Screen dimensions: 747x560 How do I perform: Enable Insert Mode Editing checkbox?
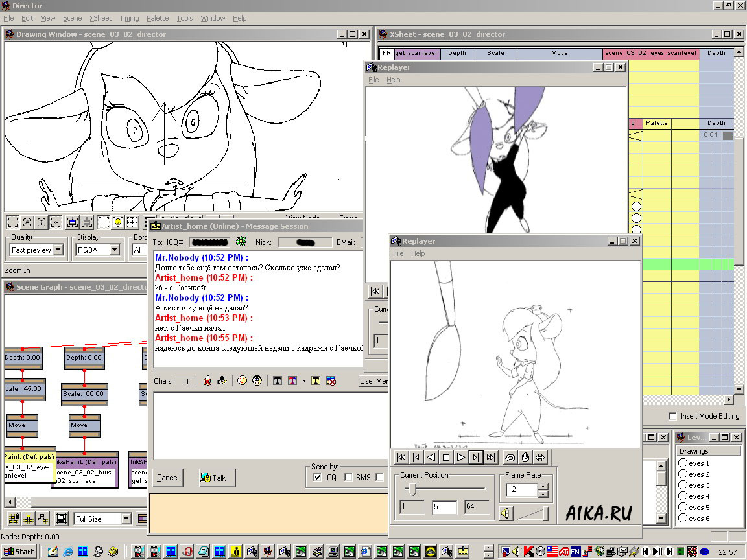672,416
